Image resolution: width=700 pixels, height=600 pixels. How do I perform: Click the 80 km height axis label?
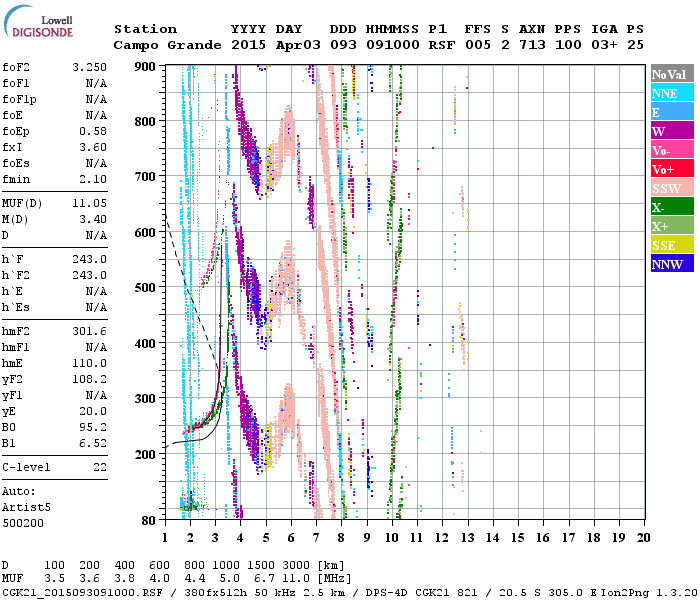(149, 520)
